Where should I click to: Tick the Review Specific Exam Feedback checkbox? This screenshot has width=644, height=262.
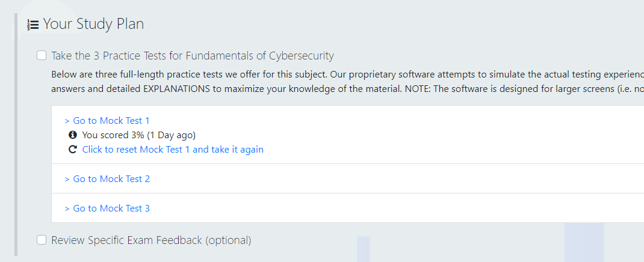[42, 240]
